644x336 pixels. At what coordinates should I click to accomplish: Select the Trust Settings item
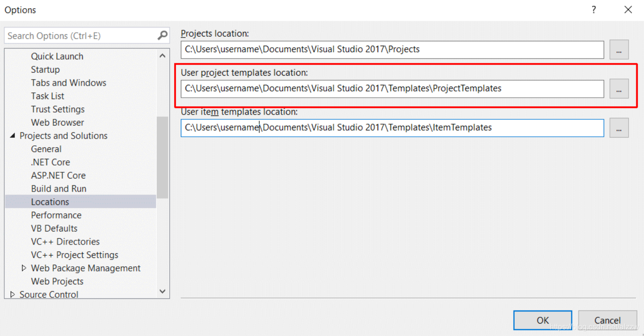click(x=58, y=109)
